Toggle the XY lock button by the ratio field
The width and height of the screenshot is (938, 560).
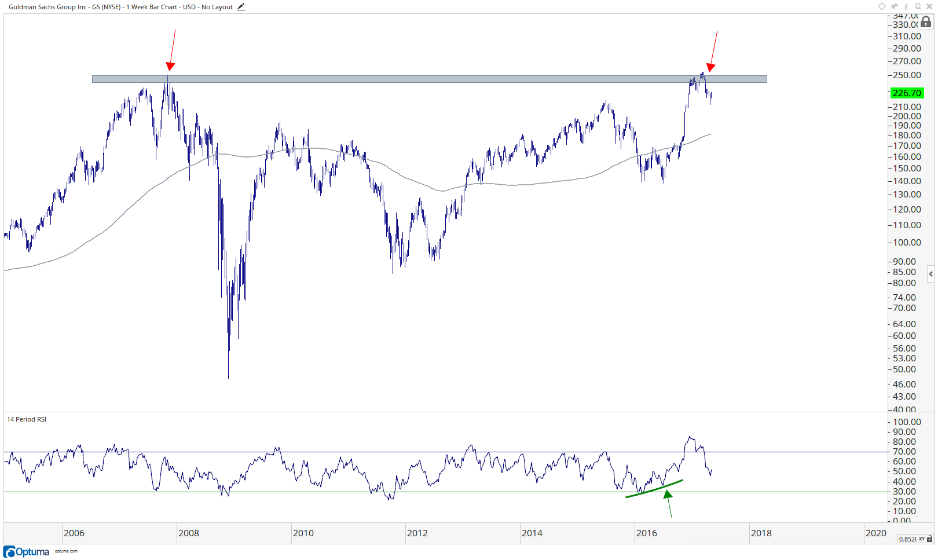point(925,539)
